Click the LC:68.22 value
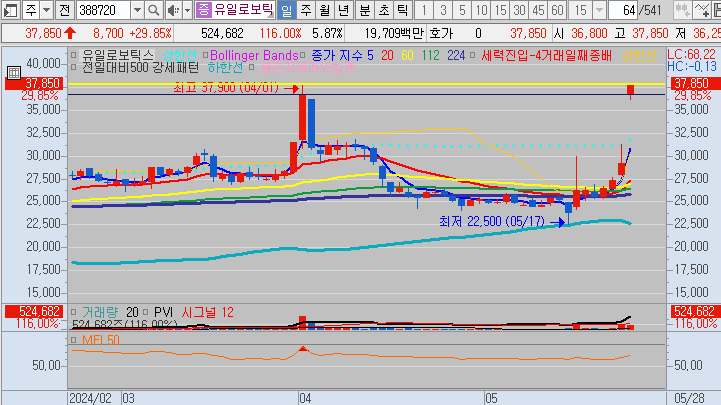The image size is (721, 405). [692, 55]
